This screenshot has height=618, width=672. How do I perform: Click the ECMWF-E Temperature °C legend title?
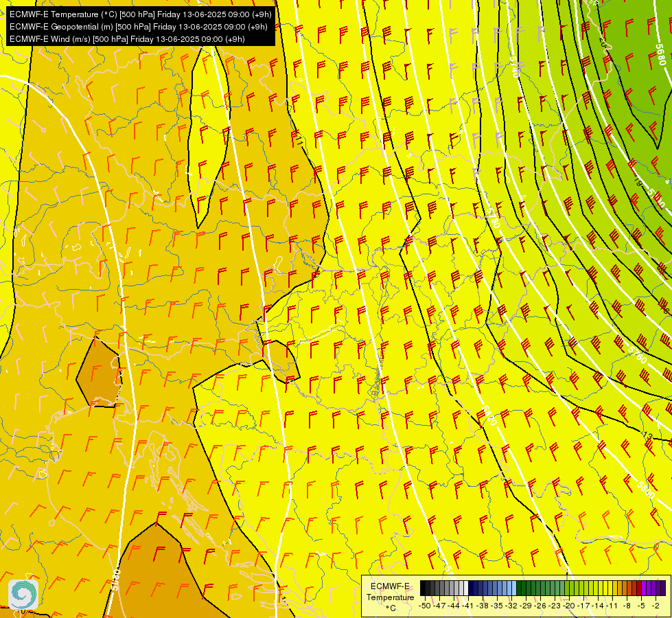point(390,597)
